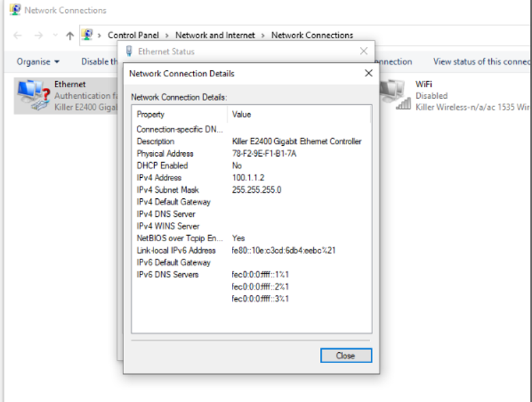Click fec0:0:0:ffff::2%1 DNS entry

coord(260,287)
